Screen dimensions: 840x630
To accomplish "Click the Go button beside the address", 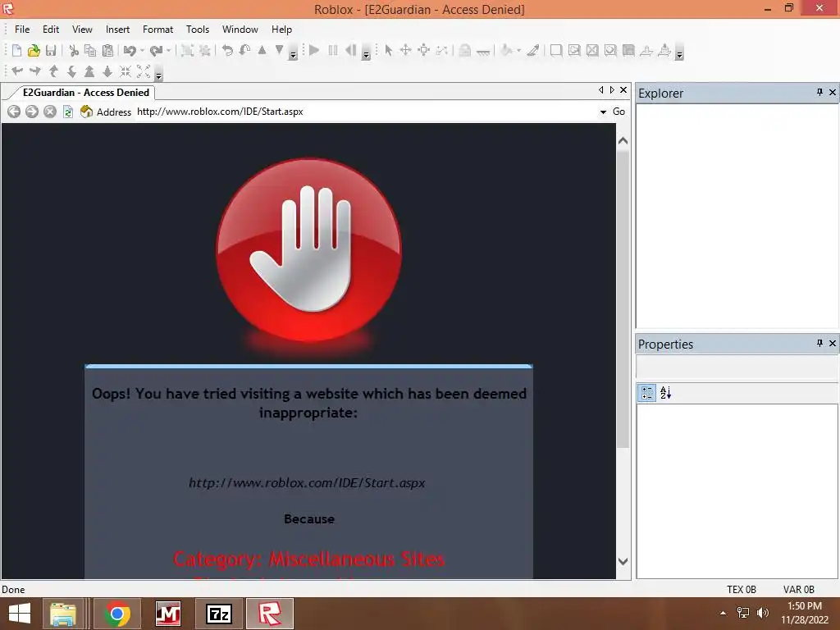I will (x=619, y=112).
